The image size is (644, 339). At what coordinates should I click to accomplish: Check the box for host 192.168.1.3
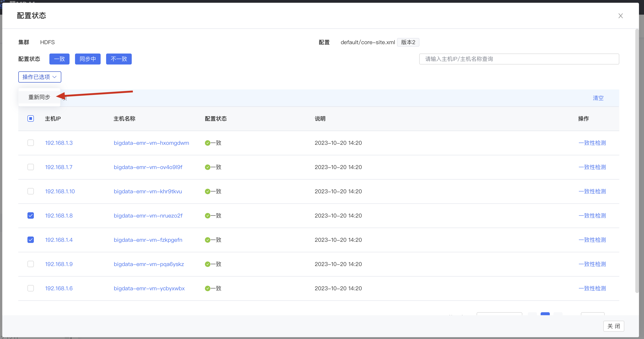31,143
